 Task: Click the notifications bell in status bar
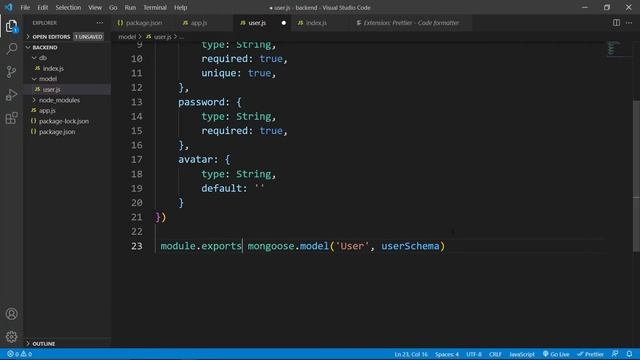coord(629,354)
